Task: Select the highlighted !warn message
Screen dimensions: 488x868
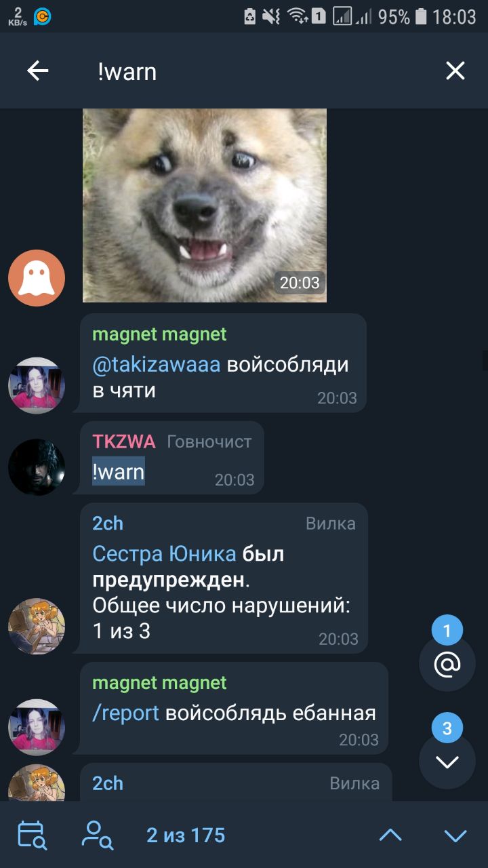Action: (x=119, y=471)
